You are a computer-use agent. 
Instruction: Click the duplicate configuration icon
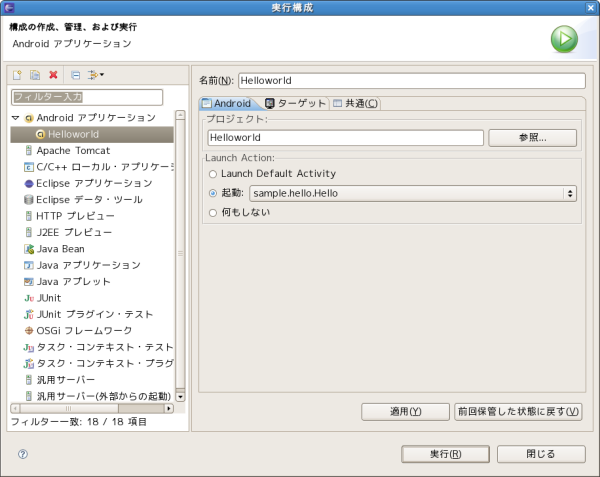pos(34,75)
